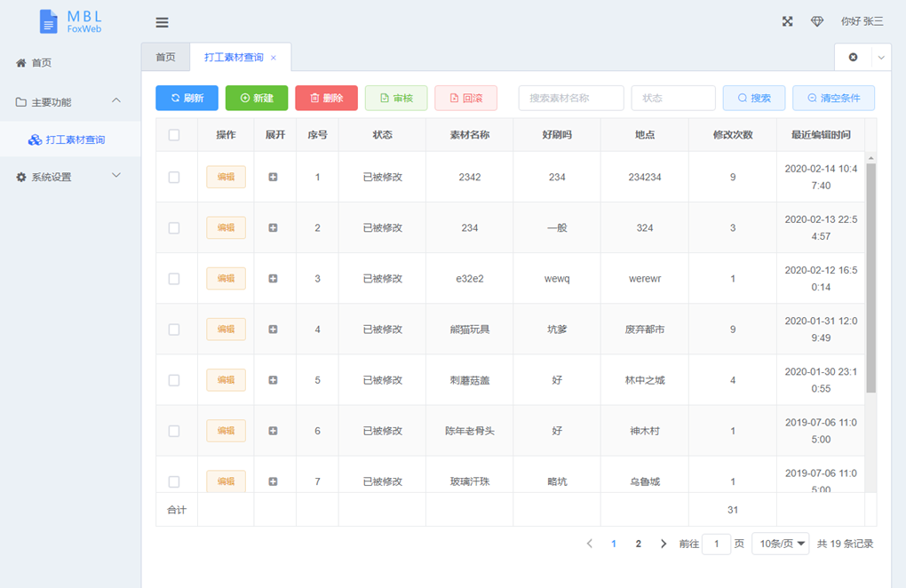Click the home icon beside 首页 in sidebar
This screenshot has width=906, height=588.
coord(20,63)
